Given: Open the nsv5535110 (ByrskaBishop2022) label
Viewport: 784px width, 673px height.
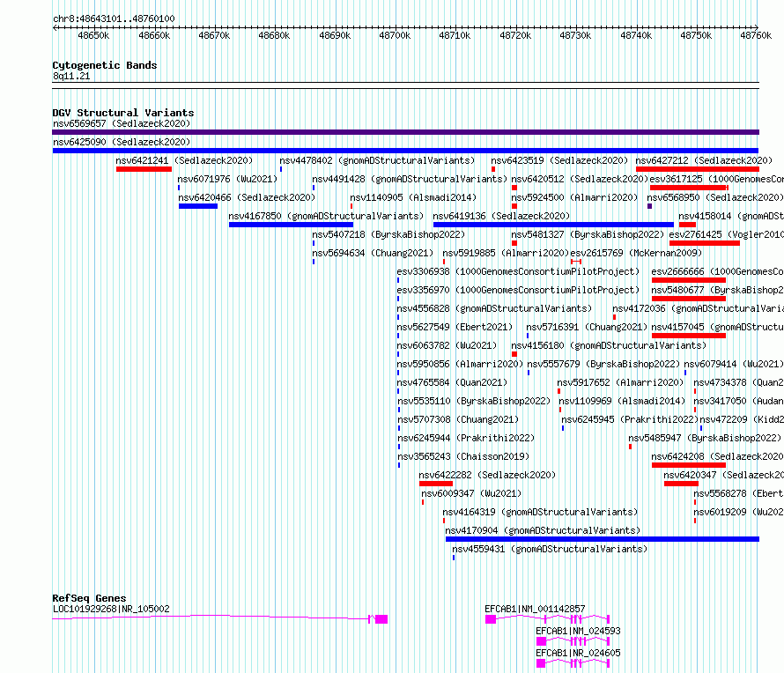Looking at the screenshot, I should (474, 401).
